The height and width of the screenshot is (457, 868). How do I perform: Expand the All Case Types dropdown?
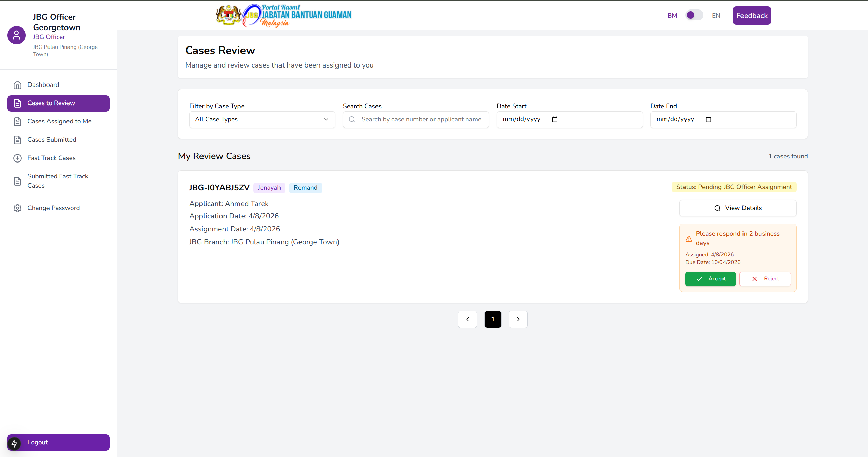[x=262, y=119]
